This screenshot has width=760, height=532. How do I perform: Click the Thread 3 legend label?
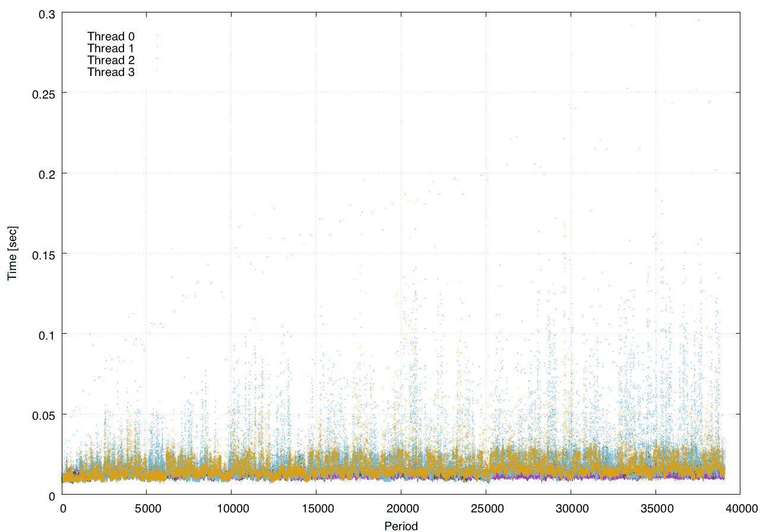click(x=111, y=72)
